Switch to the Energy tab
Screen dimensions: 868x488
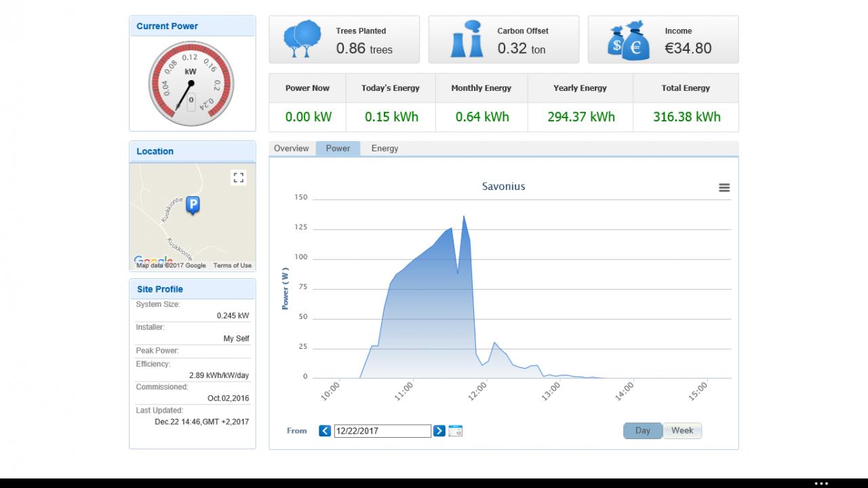coord(384,149)
